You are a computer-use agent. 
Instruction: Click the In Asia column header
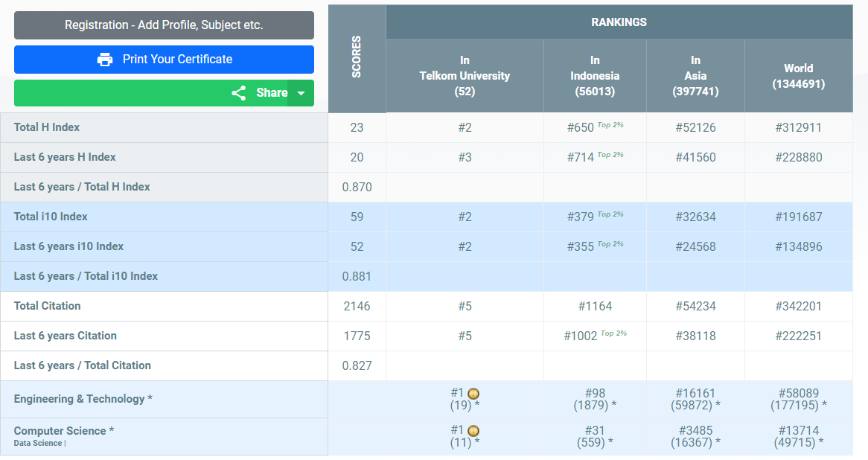pos(695,76)
